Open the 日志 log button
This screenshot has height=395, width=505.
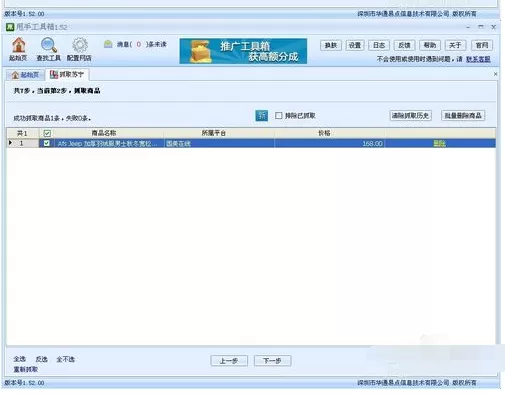pyautogui.click(x=379, y=45)
